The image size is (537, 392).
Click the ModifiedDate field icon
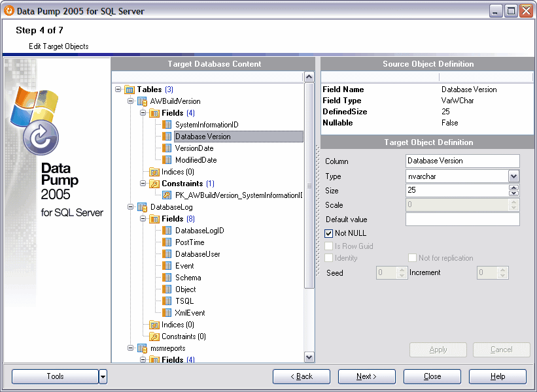(x=167, y=160)
